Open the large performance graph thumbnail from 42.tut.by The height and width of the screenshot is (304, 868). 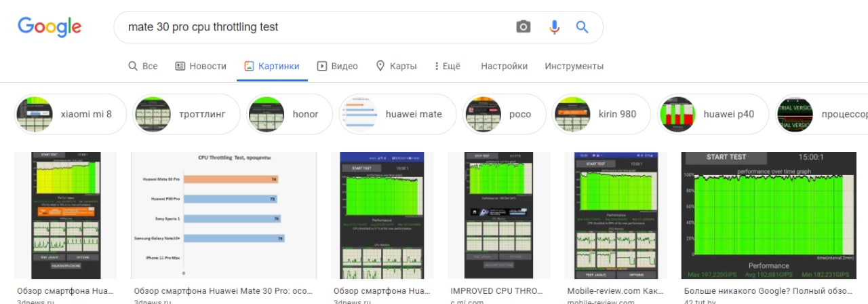click(x=769, y=215)
